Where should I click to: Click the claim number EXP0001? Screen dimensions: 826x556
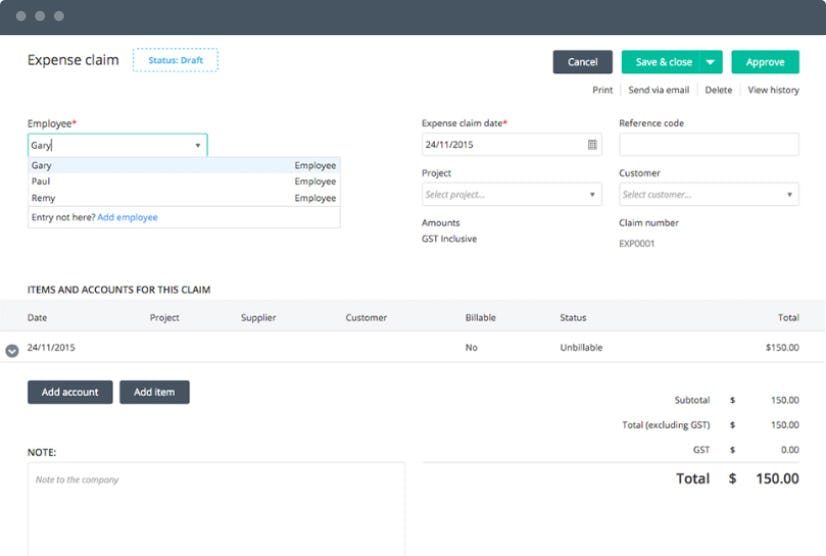637,243
